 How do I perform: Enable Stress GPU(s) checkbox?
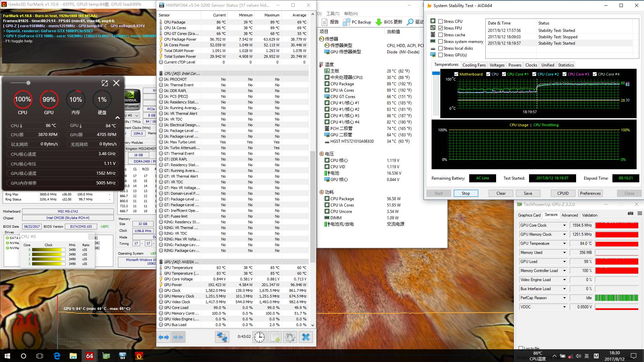pyautogui.click(x=440, y=55)
